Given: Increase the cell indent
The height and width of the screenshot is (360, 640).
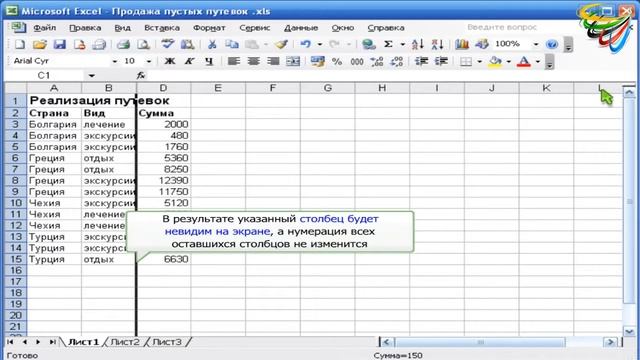Looking at the screenshot, I should (441, 61).
